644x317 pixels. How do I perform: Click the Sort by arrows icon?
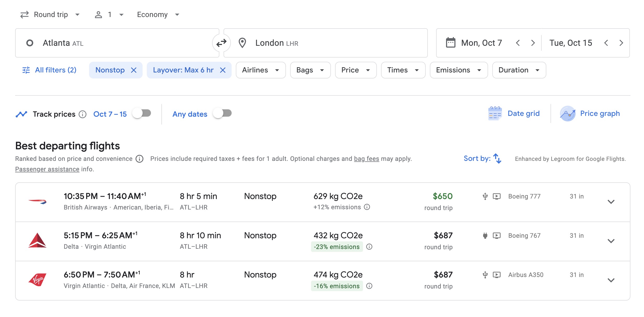[x=497, y=158]
